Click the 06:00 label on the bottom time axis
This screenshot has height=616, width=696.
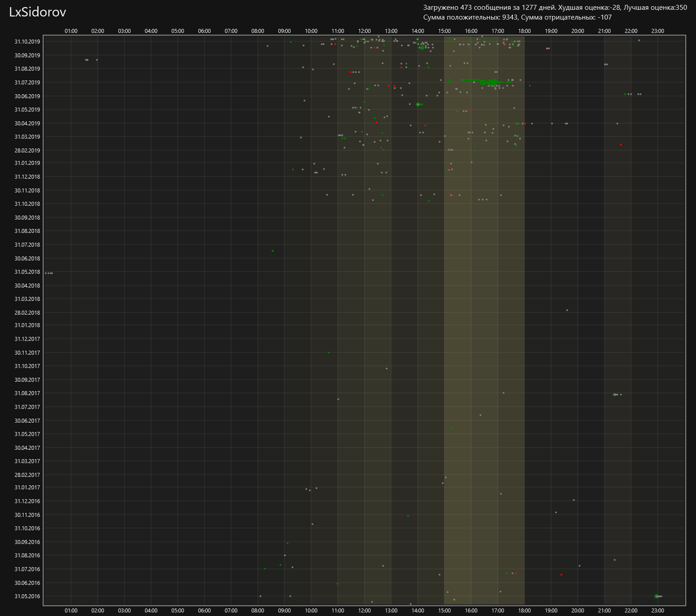pos(204,611)
